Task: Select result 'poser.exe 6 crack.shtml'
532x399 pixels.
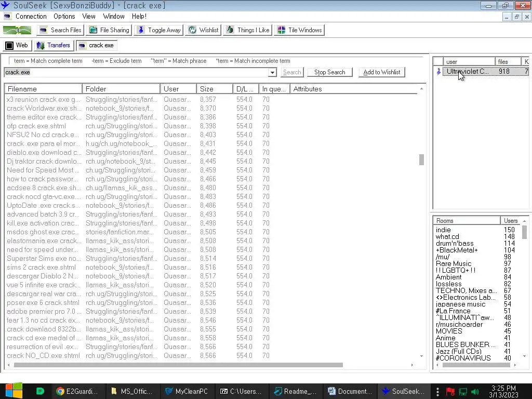Action: point(43,303)
